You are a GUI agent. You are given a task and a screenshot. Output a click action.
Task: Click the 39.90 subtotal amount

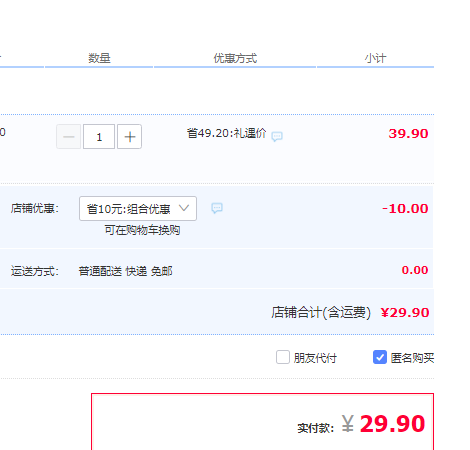click(408, 134)
